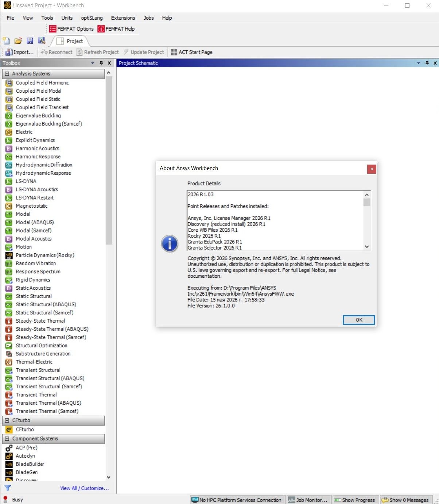Open the Extensions menu
Image resolution: width=439 pixels, height=504 pixels.
123,18
